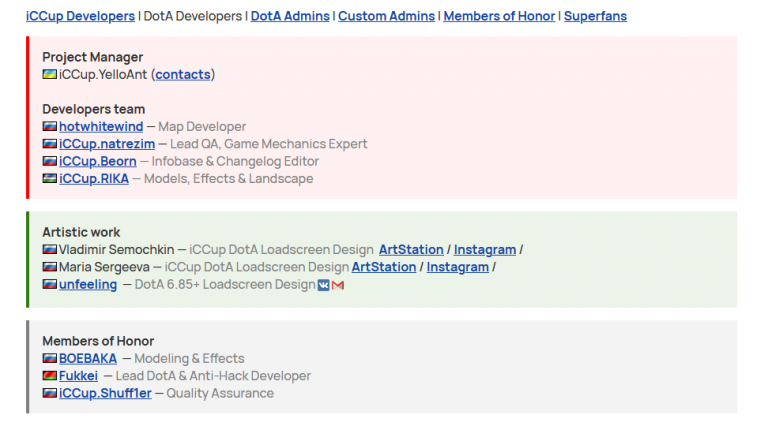768x441 pixels.
Task: Open the Superfans tab
Action: (595, 16)
